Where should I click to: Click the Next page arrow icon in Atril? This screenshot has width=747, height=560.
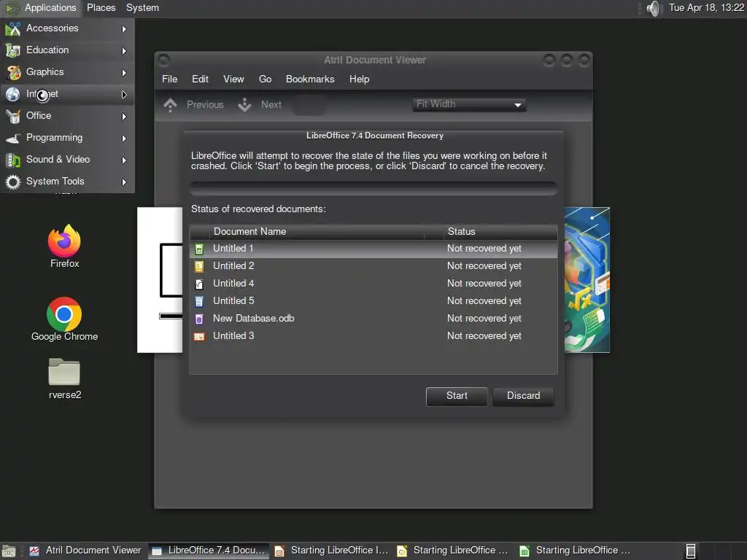(244, 105)
